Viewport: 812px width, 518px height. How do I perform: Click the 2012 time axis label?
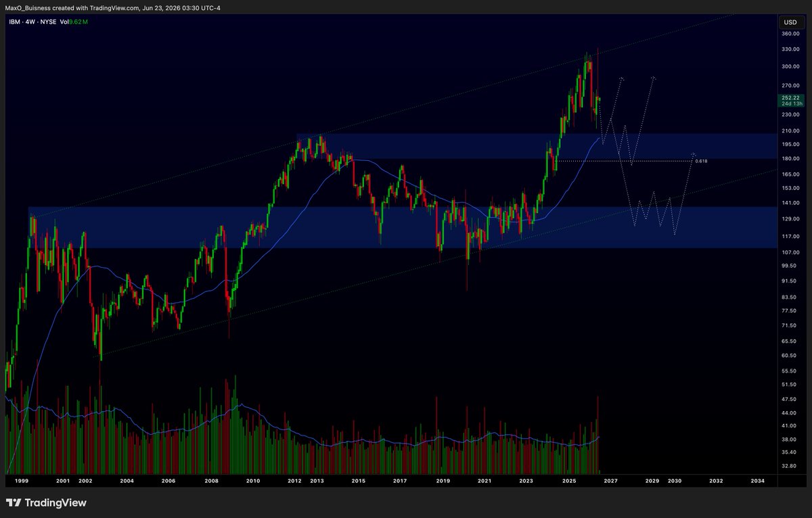[294, 481]
